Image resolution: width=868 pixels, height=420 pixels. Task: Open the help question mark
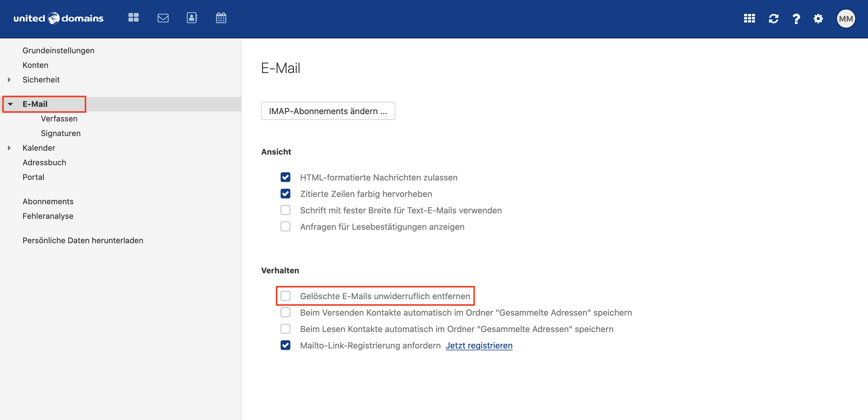coord(796,18)
